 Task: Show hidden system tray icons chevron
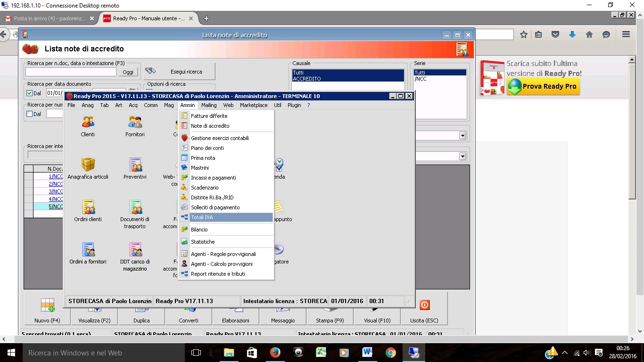[565, 353]
